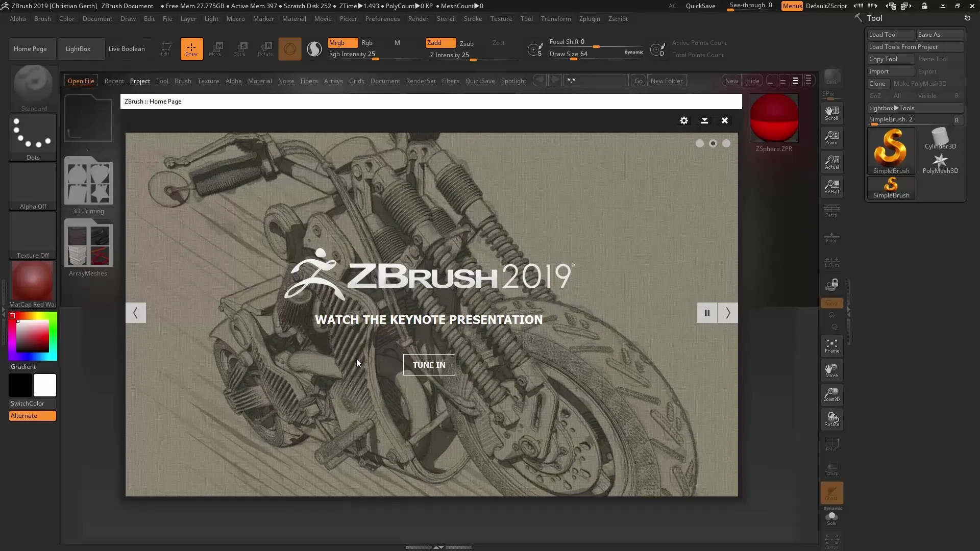The width and height of the screenshot is (980, 551).
Task: Click the Actual size icon
Action: [831, 162]
